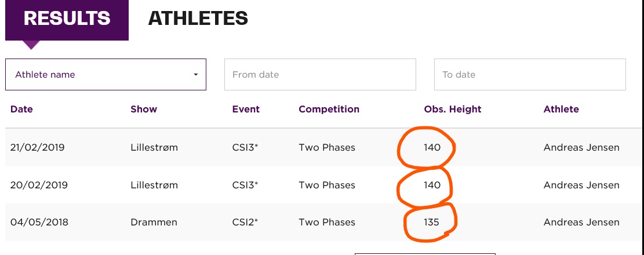Switch to the Athletes tab
The height and width of the screenshot is (255, 644).
click(x=198, y=19)
